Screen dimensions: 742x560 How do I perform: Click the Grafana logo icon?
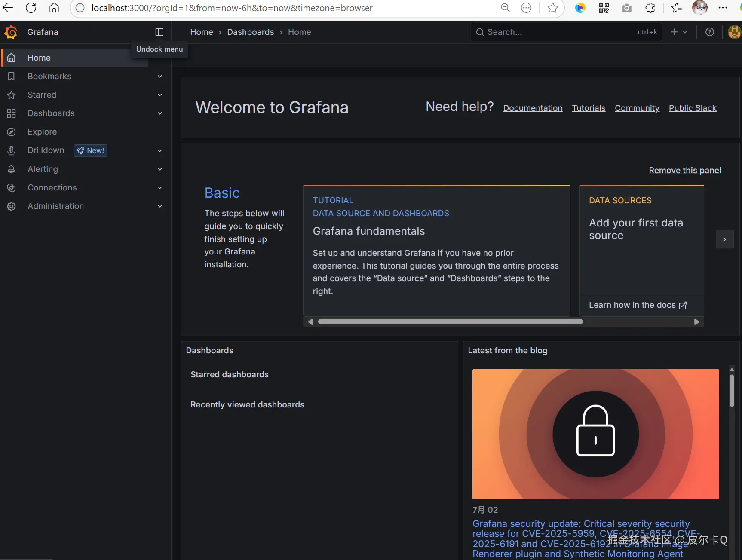pyautogui.click(x=11, y=32)
